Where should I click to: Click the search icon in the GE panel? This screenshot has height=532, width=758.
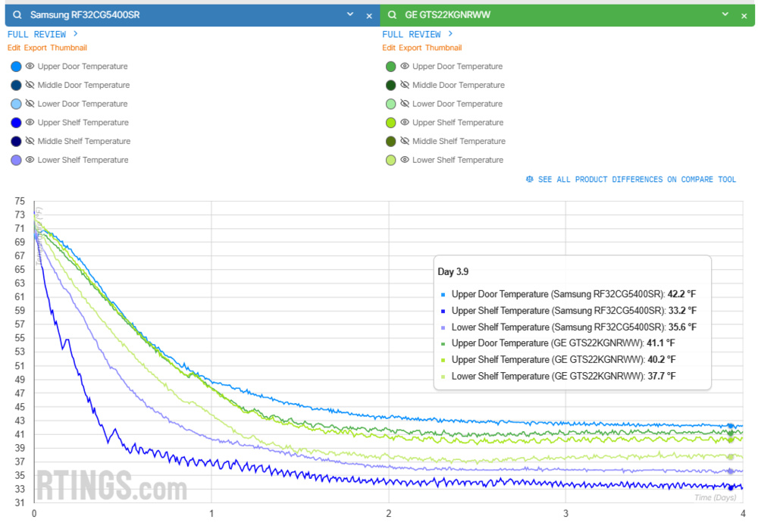point(390,14)
